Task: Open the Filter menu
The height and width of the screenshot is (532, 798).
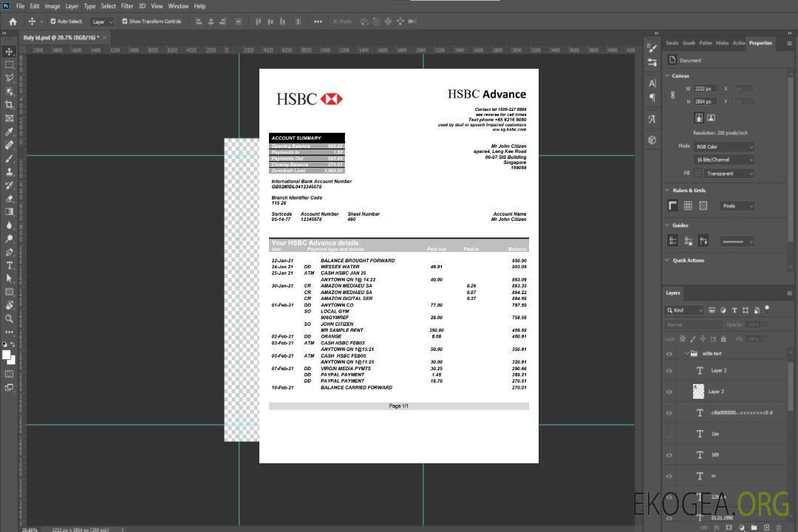Action: pyautogui.click(x=127, y=6)
